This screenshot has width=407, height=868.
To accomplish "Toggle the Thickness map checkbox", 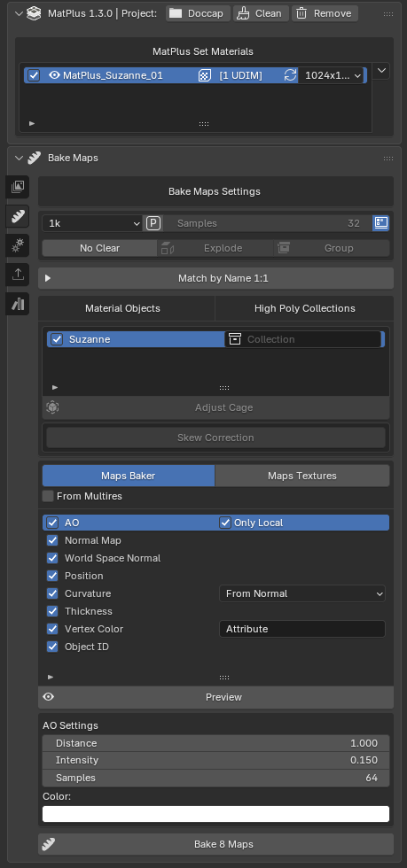I will point(52,611).
